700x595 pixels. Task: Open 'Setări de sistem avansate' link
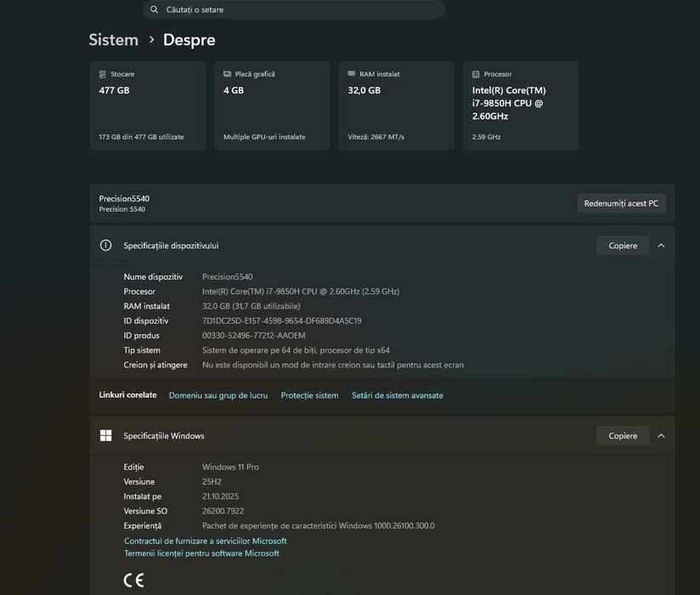tap(398, 395)
